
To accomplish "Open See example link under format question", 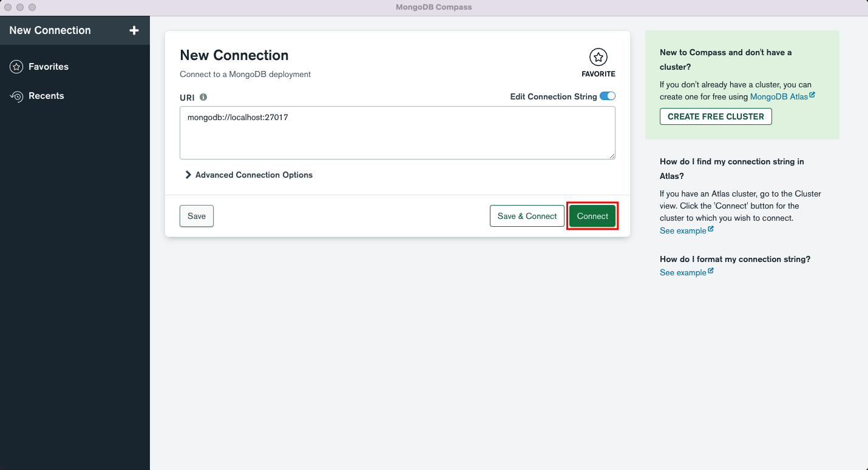I will coord(687,272).
